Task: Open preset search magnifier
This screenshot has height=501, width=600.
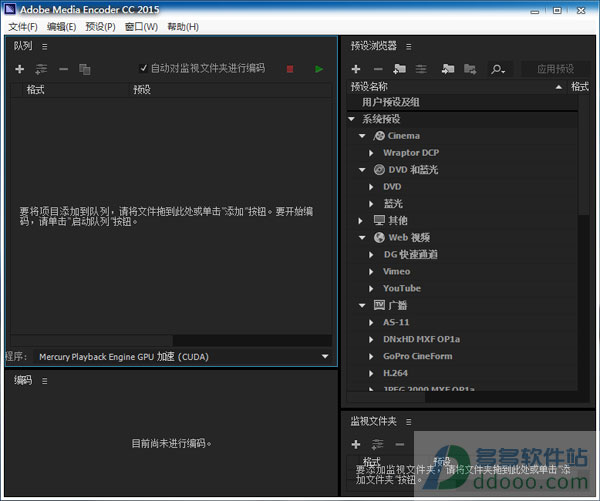Action: coord(498,69)
